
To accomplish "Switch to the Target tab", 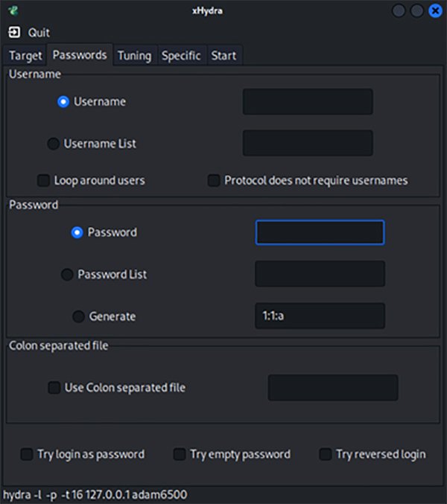I will [x=25, y=56].
